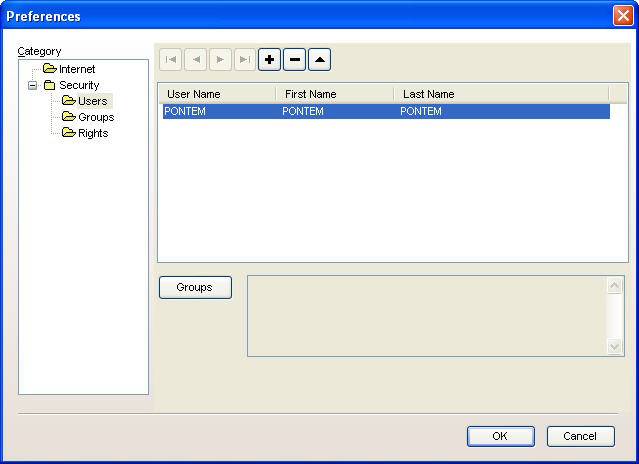
Task: Go to the next record in navigator
Action: (x=220, y=59)
